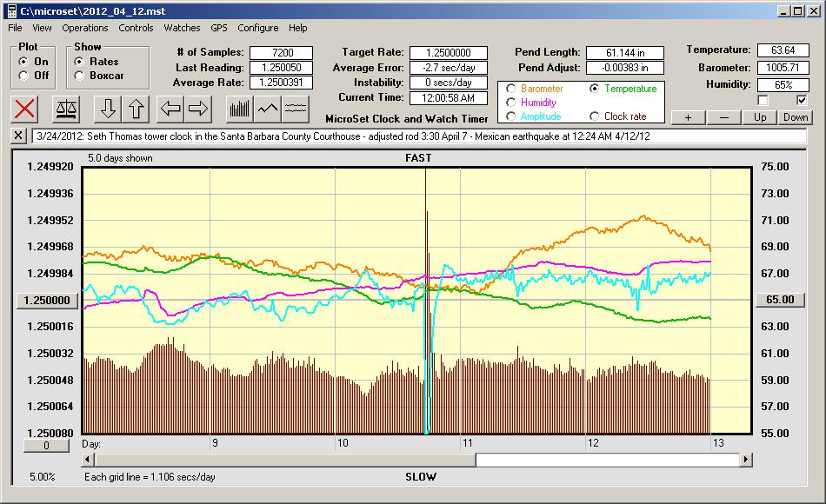Click the left arrow toolbar icon
The image size is (826, 504).
tap(170, 109)
